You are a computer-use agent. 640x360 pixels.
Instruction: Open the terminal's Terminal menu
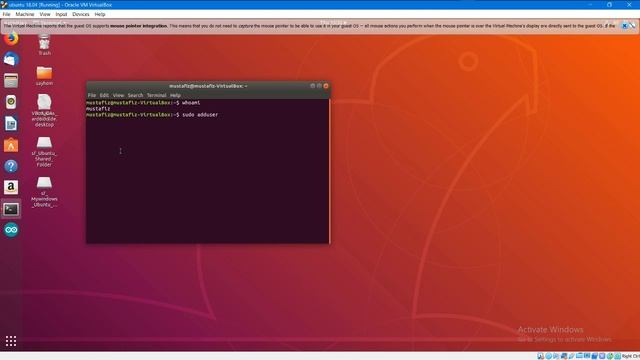157,95
